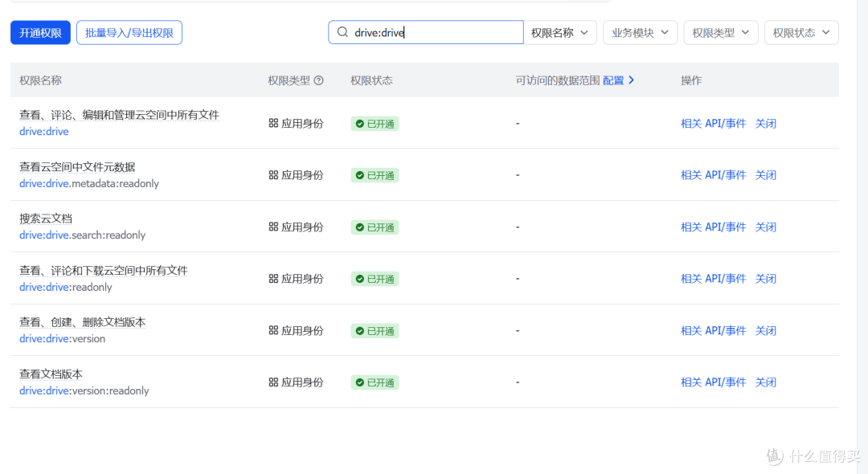Open 相关 API/事件 for metadata:readonly row
This screenshot has width=868, height=474.
[x=713, y=175]
